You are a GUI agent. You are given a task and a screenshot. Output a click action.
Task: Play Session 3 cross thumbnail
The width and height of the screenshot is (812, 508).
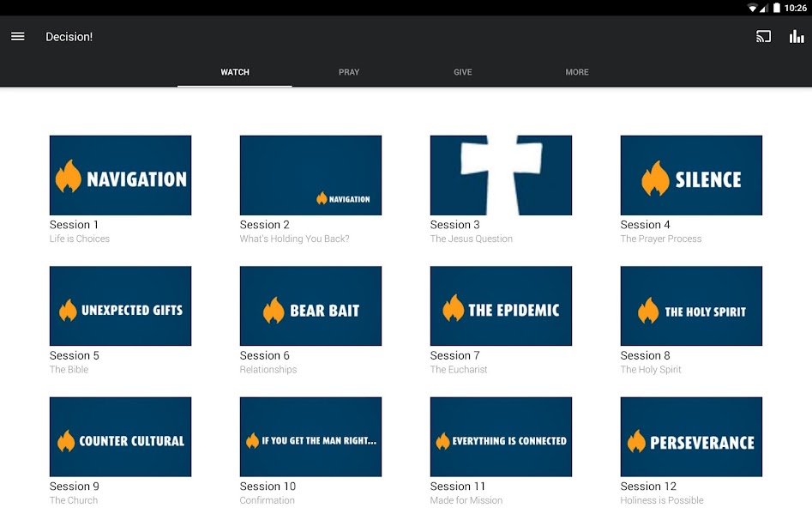tap(501, 175)
